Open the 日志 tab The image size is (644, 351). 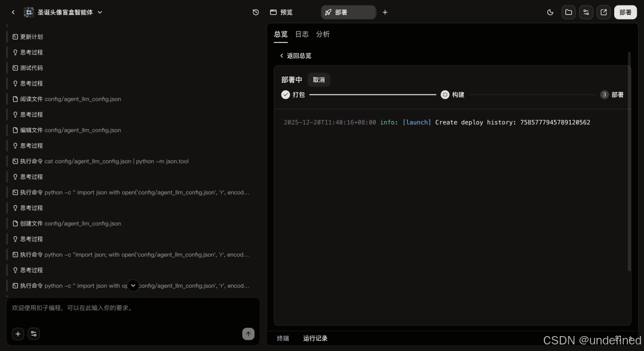point(302,35)
